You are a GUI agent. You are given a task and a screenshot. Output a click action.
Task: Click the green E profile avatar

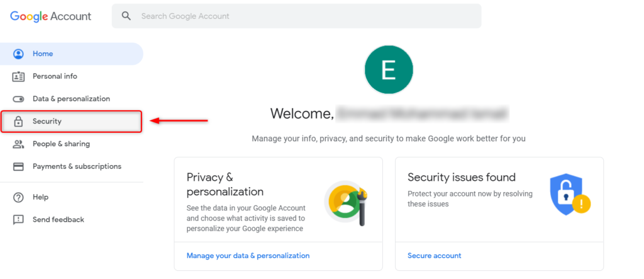pyautogui.click(x=389, y=70)
